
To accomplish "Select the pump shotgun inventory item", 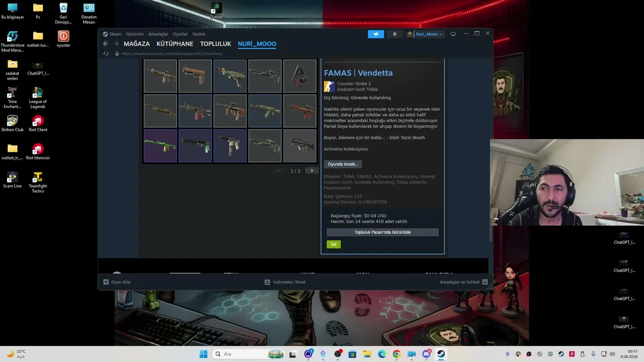I will tap(160, 111).
